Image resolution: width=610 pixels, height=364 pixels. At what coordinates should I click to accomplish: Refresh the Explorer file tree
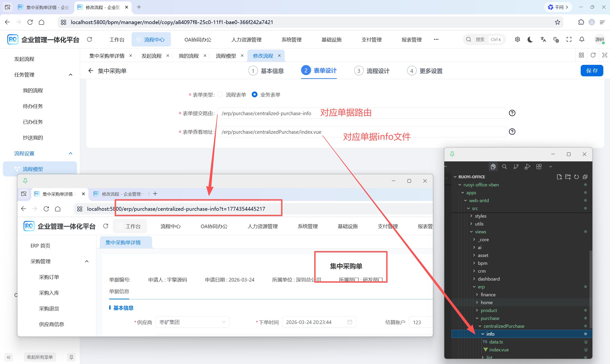tap(576, 177)
